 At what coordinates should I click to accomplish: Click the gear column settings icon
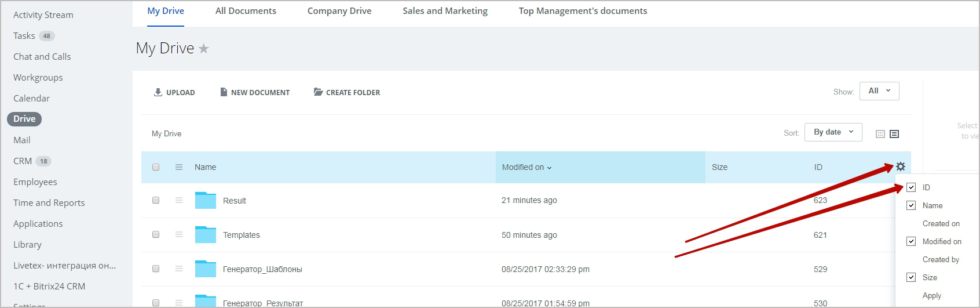[900, 167]
